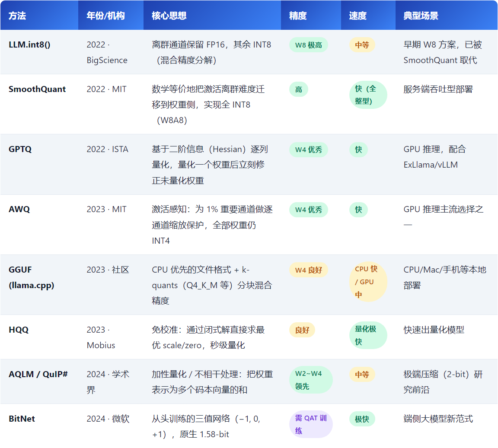
Task: Click the 高 precision badge in SmoothQuant row
Action: point(299,89)
